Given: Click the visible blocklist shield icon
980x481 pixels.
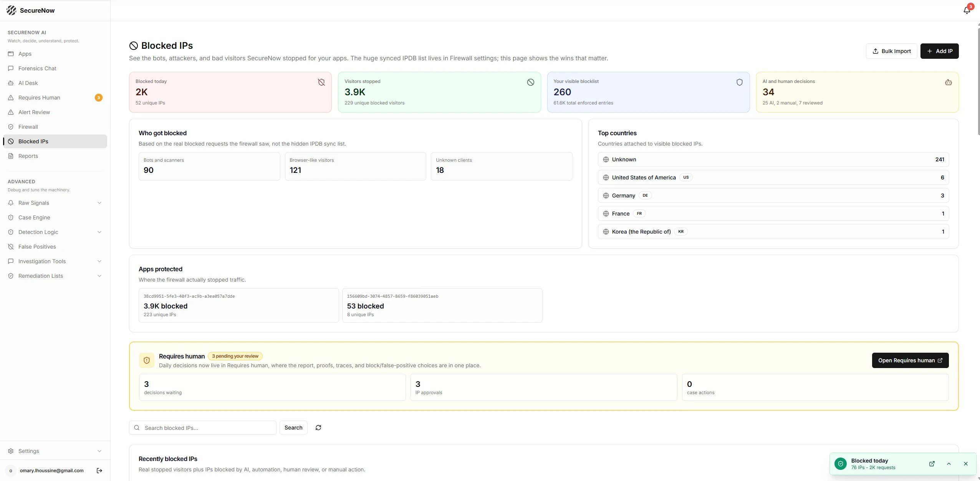Looking at the screenshot, I should (739, 82).
